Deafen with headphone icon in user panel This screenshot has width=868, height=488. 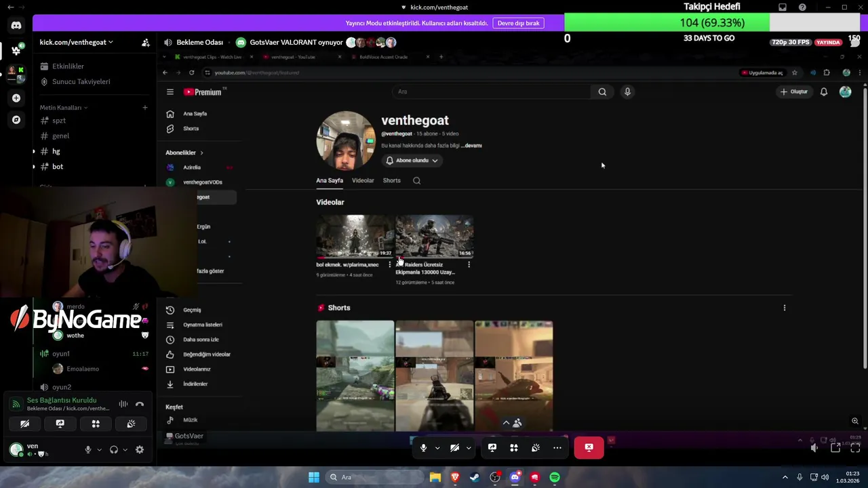pyautogui.click(x=114, y=449)
